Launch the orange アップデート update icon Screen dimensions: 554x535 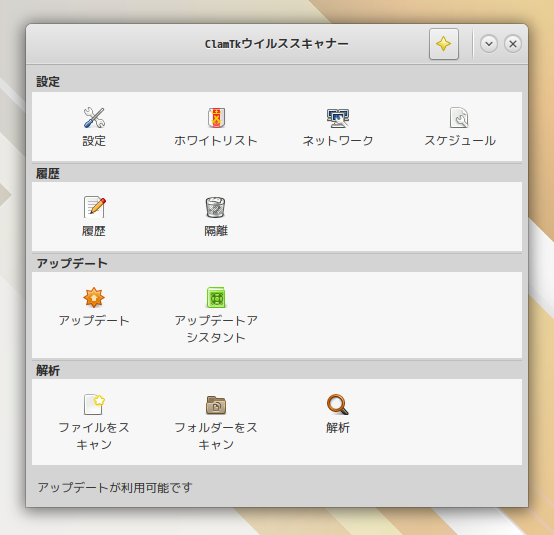pyautogui.click(x=94, y=297)
